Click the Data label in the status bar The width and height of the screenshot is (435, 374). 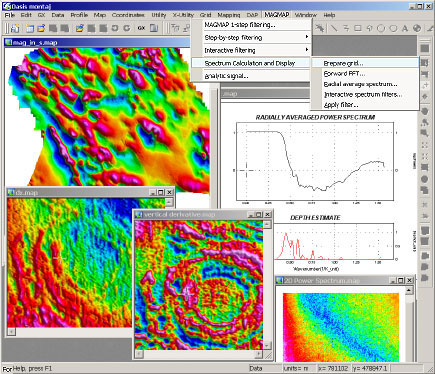(256, 369)
